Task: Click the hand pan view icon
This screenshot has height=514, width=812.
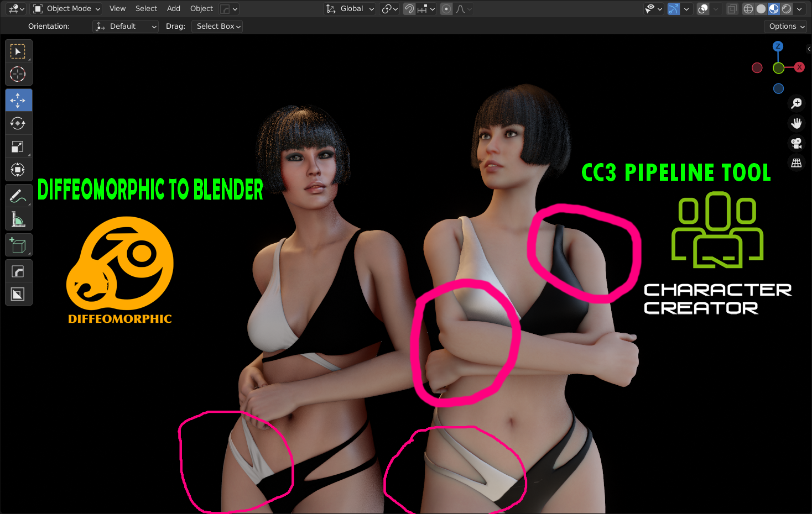Action: tap(797, 123)
